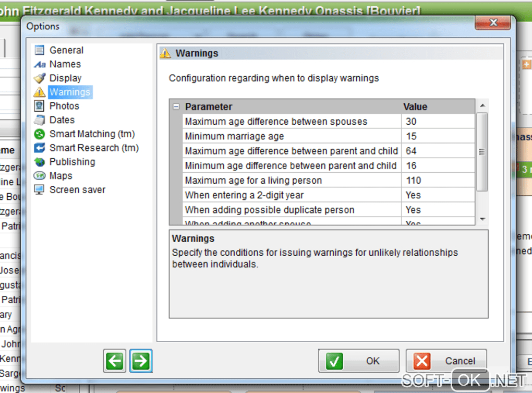The height and width of the screenshot is (393, 532).
Task: Close the Options dialog with X
Action: pyautogui.click(x=493, y=23)
